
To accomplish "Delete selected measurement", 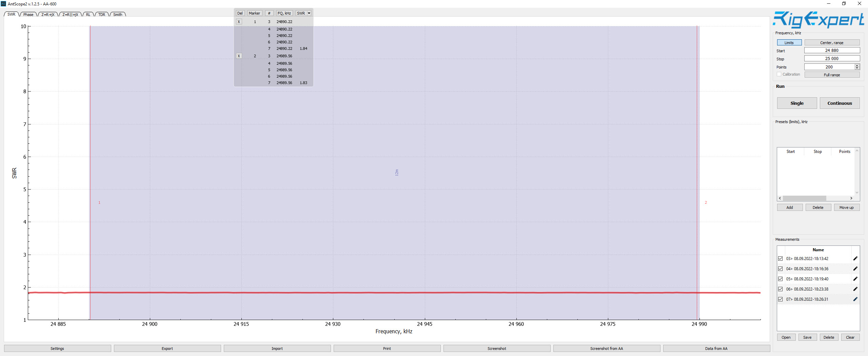I will pyautogui.click(x=829, y=337).
